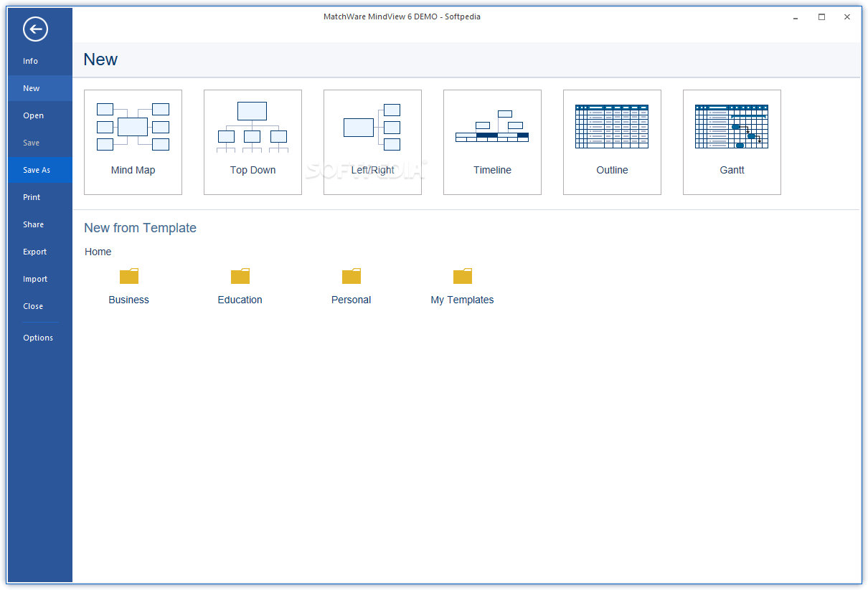Click the Business folder label

coord(129,300)
